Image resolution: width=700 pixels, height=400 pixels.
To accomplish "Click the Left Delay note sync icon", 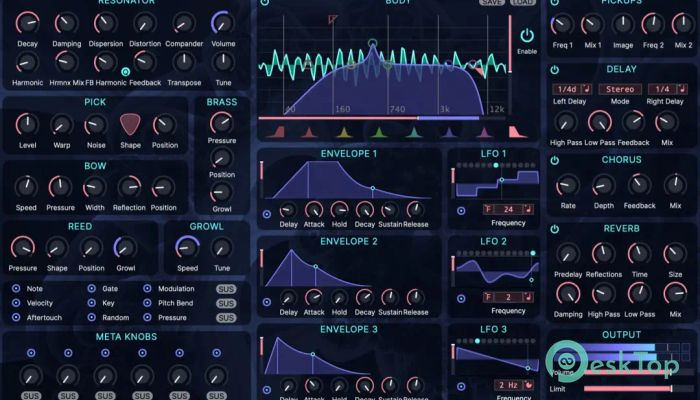I will [x=586, y=90].
